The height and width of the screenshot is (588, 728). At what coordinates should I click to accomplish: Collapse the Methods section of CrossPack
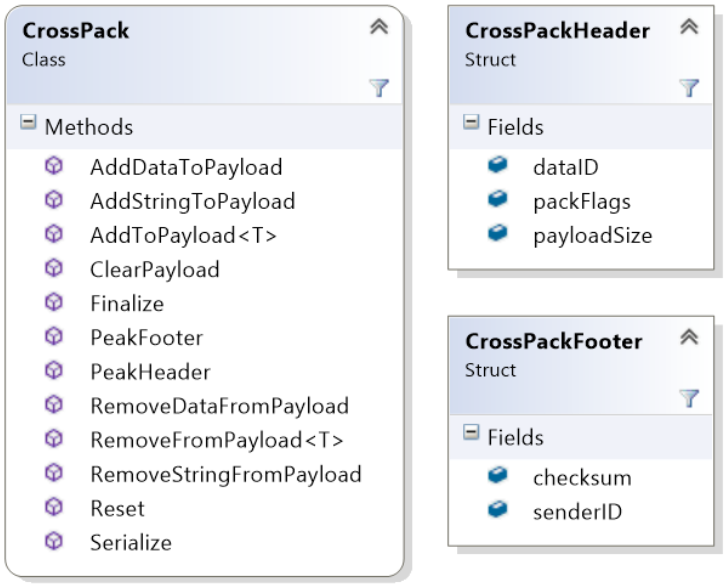28,122
